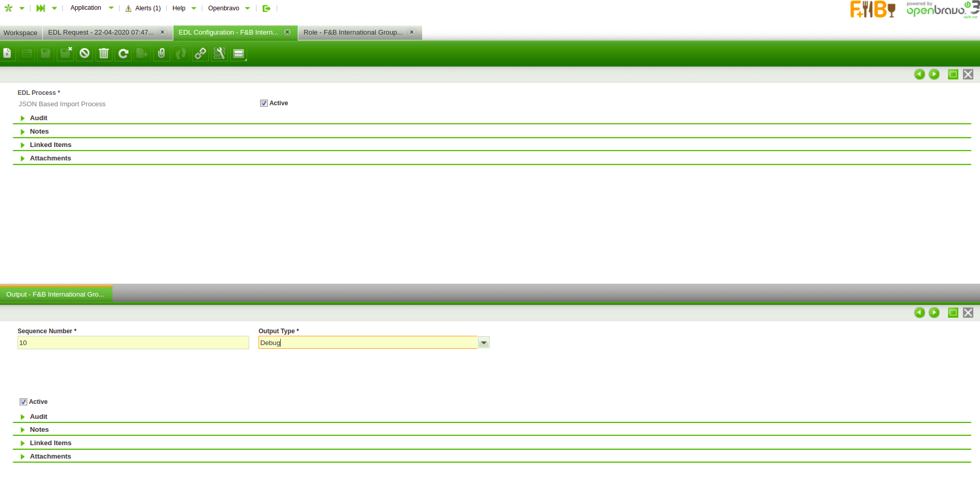The width and height of the screenshot is (980, 489).
Task: Close the EDL Configuration header form view
Action: pyautogui.click(x=968, y=74)
